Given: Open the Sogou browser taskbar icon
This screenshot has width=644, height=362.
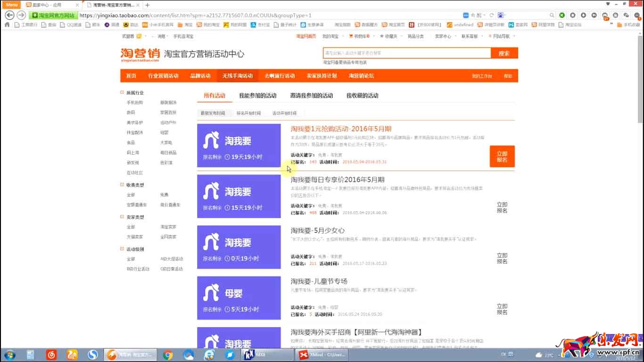Looking at the screenshot, I should pos(93,355).
